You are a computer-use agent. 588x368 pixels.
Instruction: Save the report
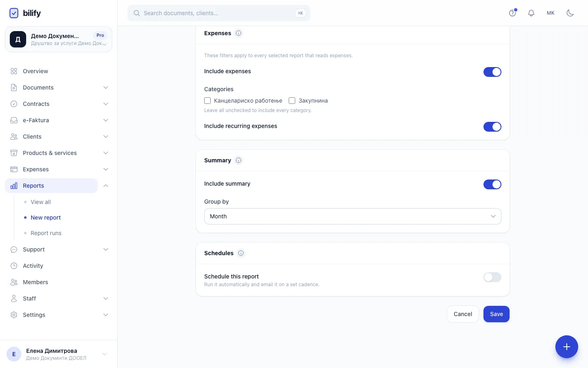coord(497,314)
